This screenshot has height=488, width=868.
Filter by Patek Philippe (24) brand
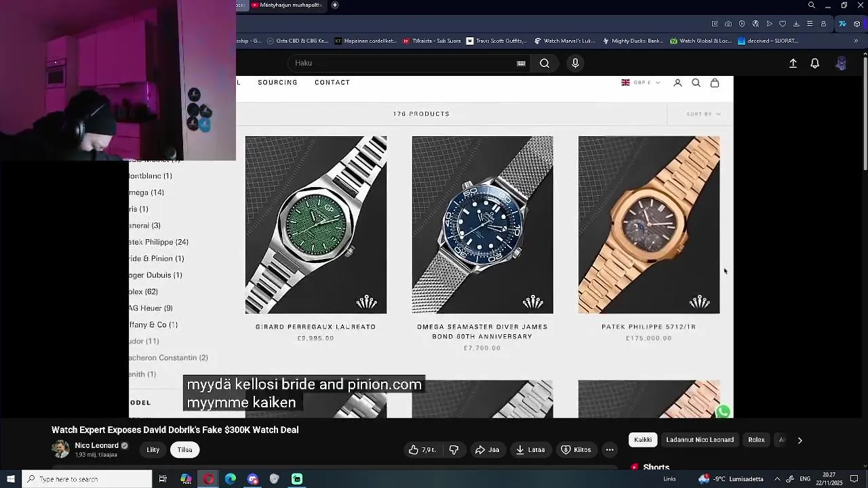point(159,242)
